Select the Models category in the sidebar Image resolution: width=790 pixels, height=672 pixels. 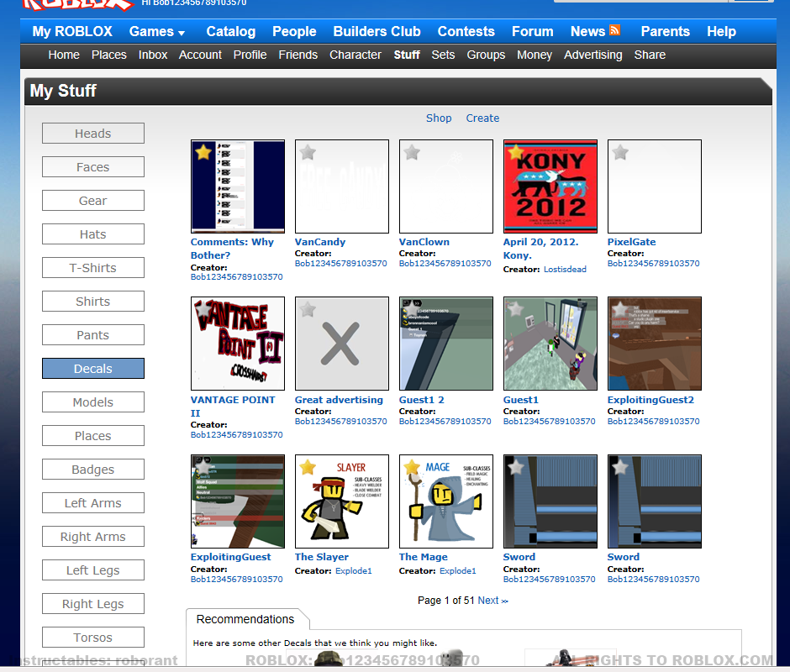(92, 402)
